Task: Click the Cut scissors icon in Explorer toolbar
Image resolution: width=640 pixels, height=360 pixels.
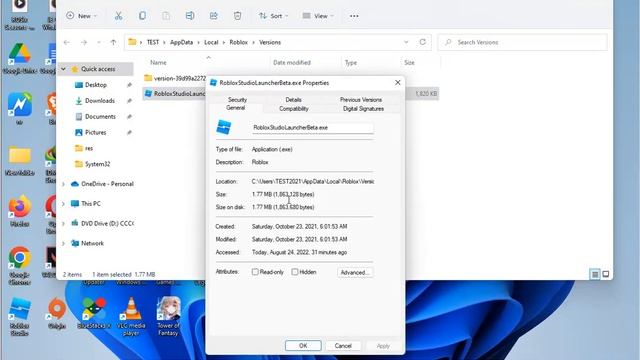Action: click(118, 16)
